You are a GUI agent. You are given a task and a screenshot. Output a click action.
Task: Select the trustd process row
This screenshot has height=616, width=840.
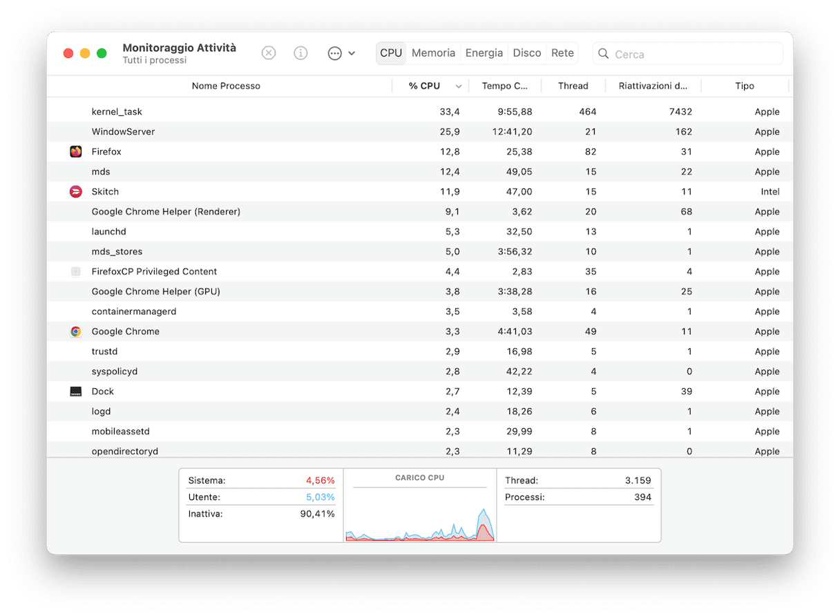coord(420,352)
